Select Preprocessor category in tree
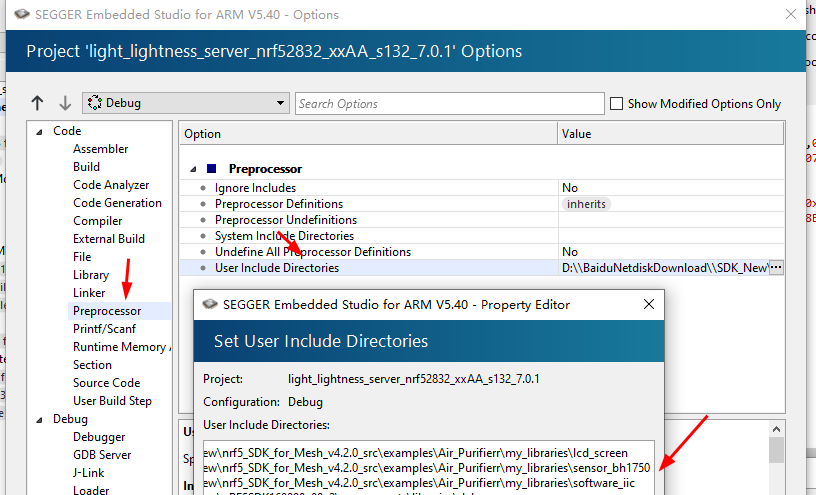Screen dimensions: 816x495 coord(107,311)
